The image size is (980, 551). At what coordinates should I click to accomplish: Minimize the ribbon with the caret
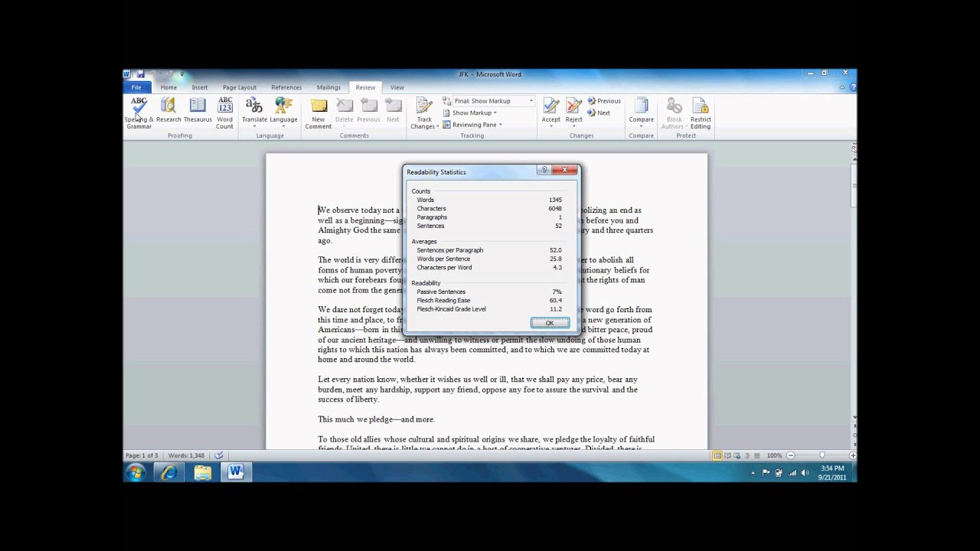point(842,87)
